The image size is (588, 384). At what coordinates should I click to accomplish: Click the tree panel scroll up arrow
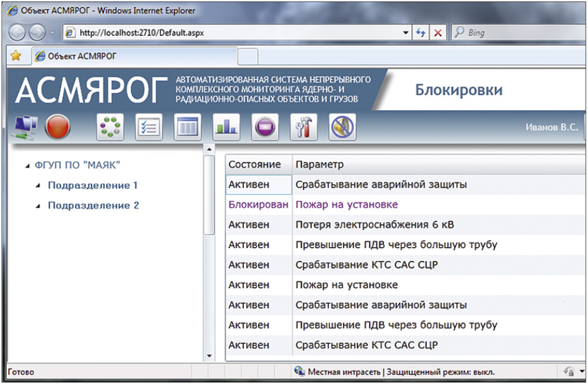[x=209, y=149]
